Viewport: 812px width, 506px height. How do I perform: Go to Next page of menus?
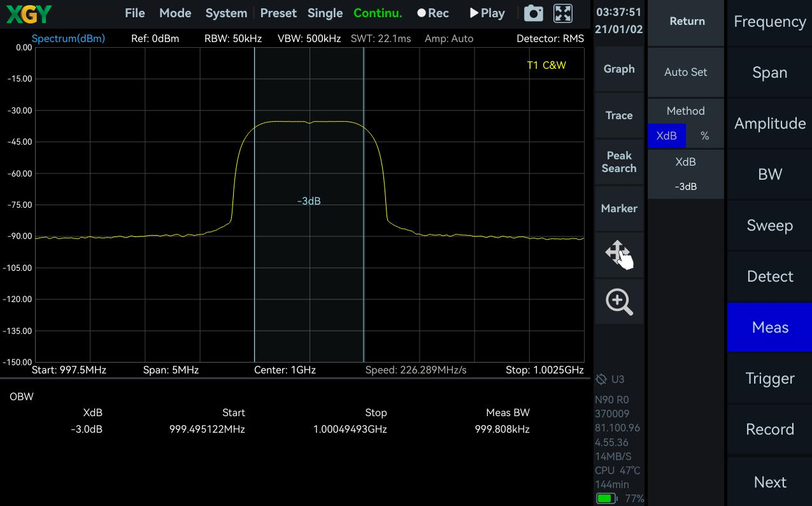tap(770, 482)
